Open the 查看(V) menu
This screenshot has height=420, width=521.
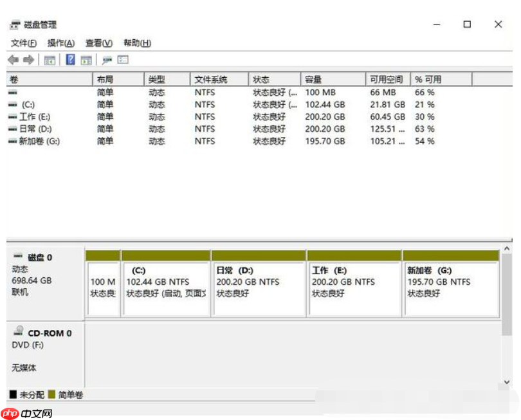coord(99,43)
